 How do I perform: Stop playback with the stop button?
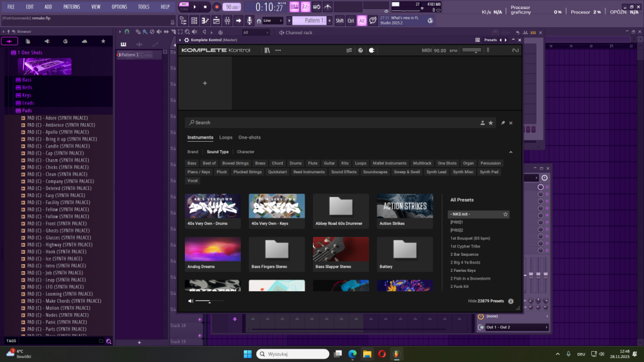click(x=205, y=7)
